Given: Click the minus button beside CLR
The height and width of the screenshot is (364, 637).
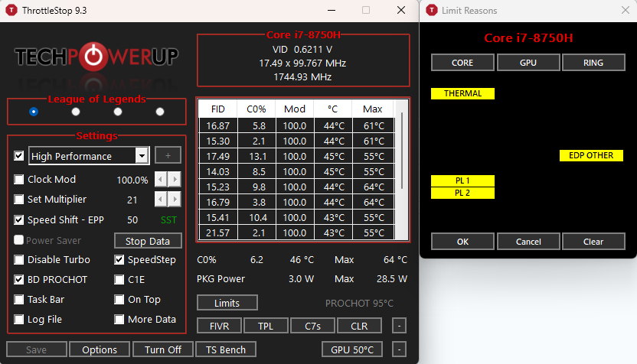Looking at the screenshot, I should 400,326.
